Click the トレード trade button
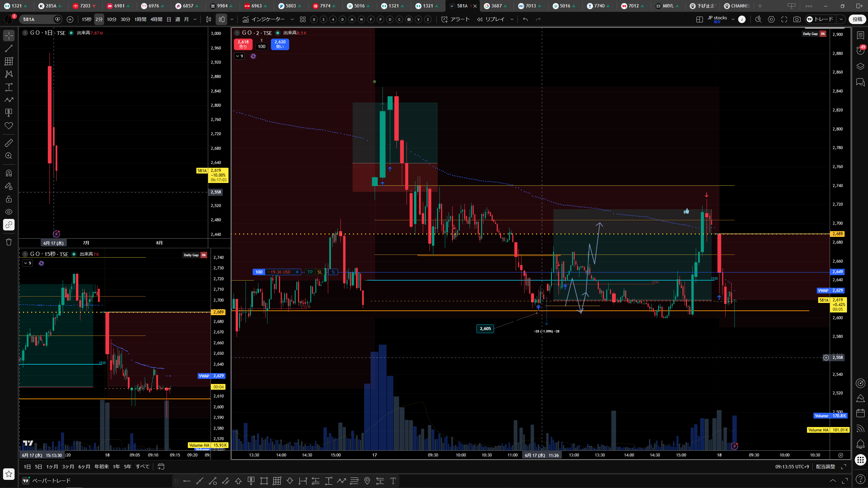 point(821,19)
